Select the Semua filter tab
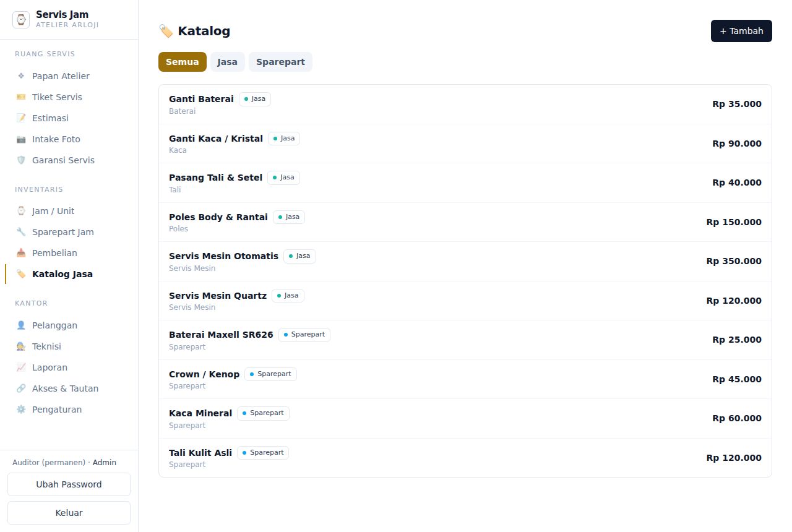 pos(183,62)
